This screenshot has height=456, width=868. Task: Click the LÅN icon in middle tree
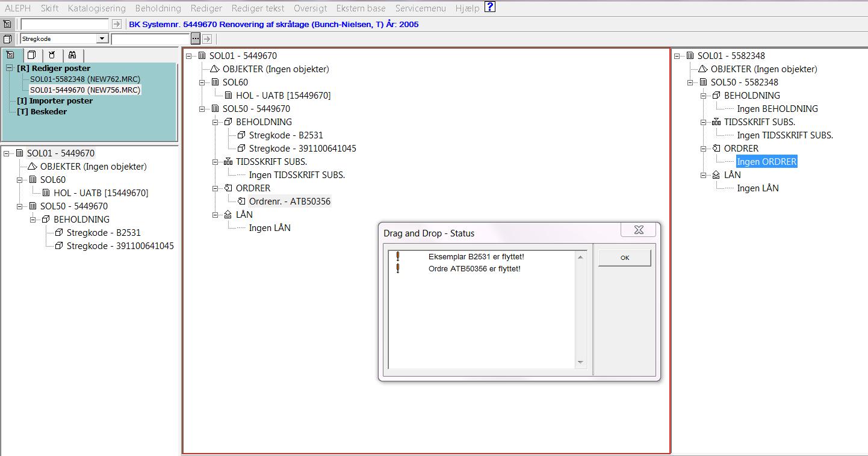[228, 215]
